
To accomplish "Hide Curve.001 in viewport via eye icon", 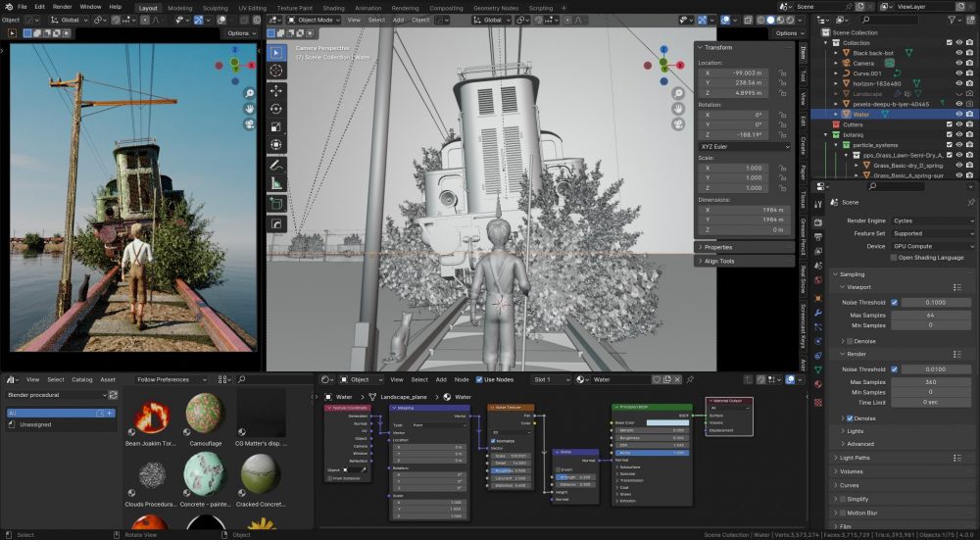I will click(958, 74).
